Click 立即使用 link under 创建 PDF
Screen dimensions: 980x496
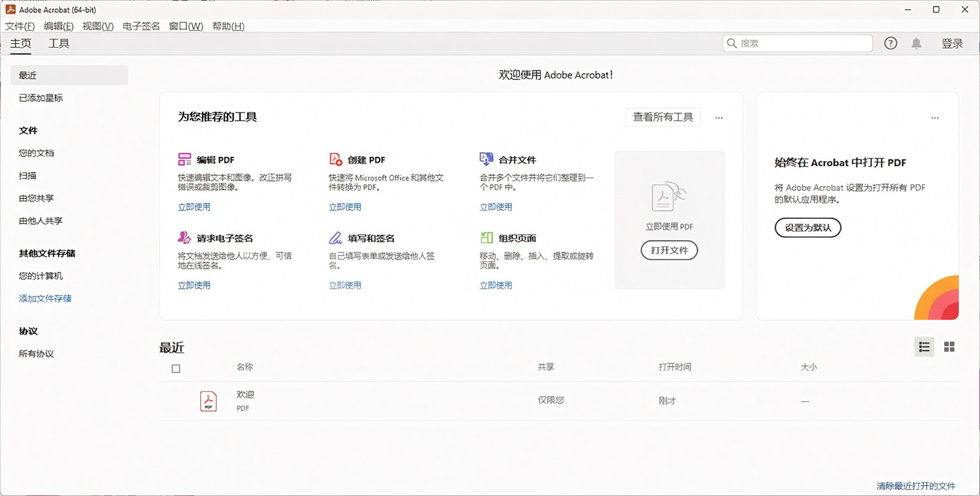pos(345,207)
